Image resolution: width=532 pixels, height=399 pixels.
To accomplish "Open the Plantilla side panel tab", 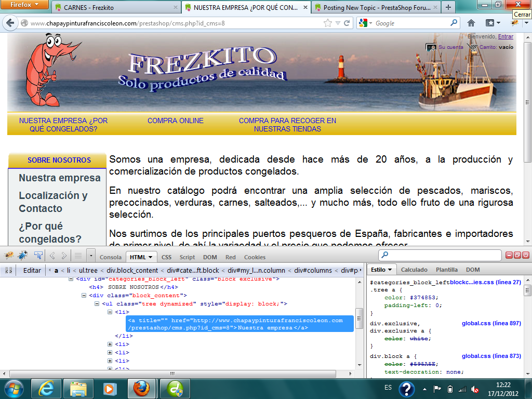I will 446,270.
